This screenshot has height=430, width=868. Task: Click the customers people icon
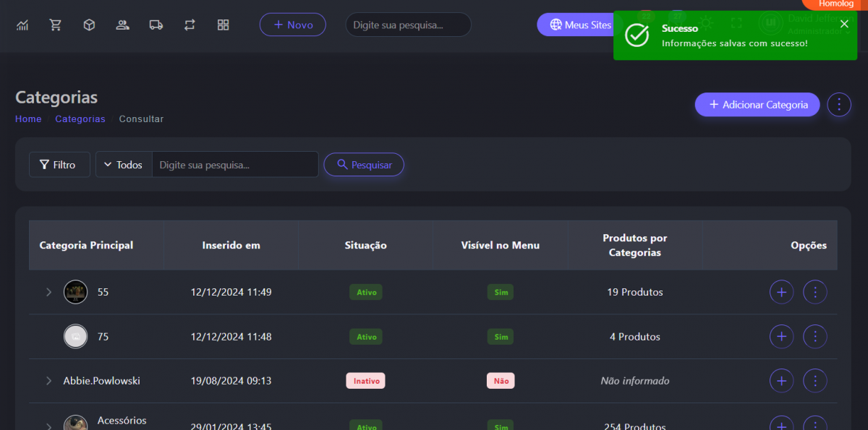(122, 25)
